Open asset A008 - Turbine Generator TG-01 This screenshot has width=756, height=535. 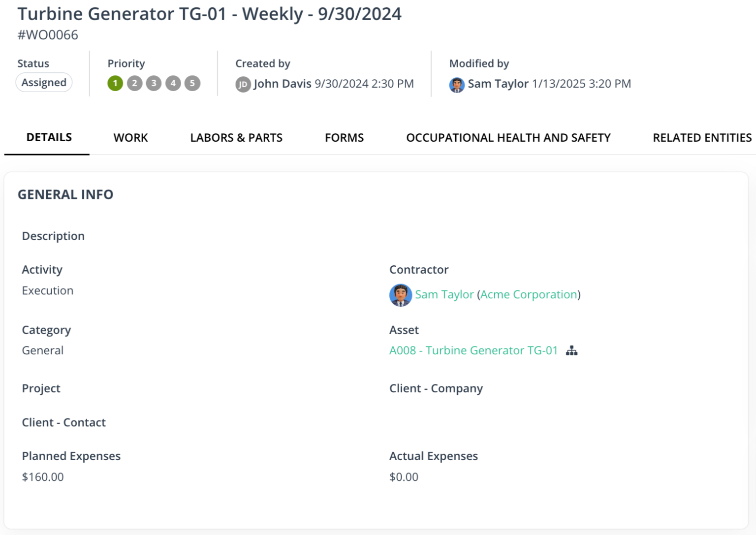click(473, 350)
